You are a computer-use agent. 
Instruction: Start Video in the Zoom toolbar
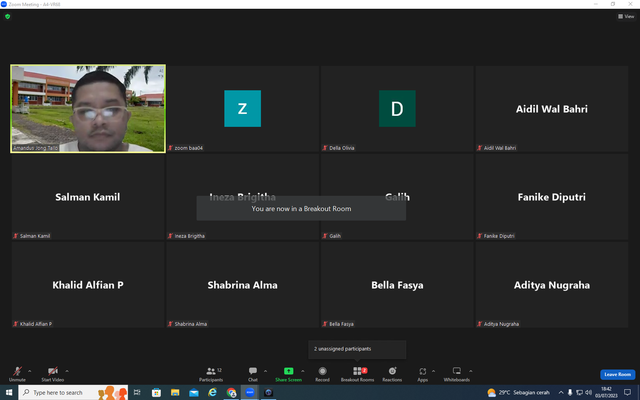[x=53, y=374]
